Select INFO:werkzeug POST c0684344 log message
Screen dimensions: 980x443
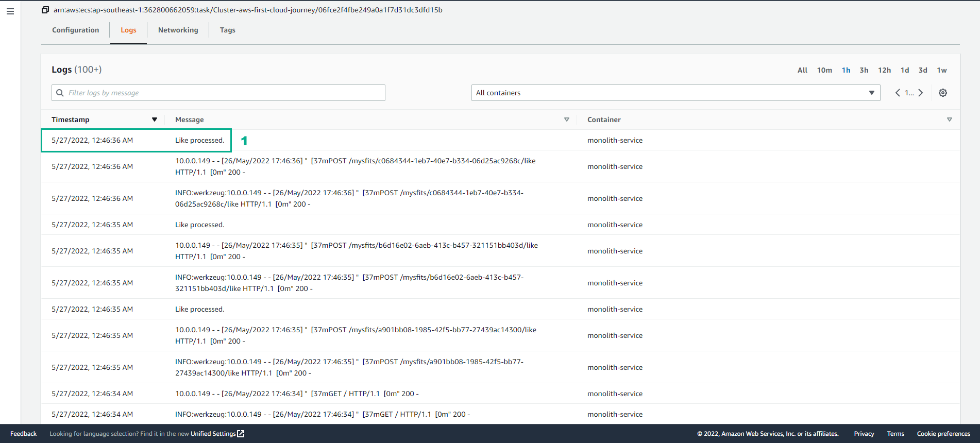tap(349, 198)
